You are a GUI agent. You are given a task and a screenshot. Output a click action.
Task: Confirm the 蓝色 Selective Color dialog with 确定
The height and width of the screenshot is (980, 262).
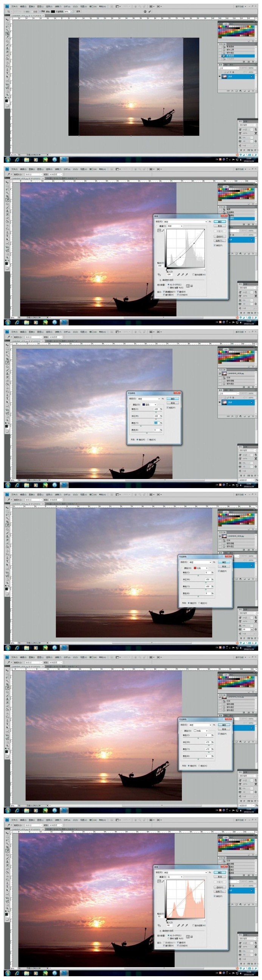pyautogui.click(x=173, y=399)
